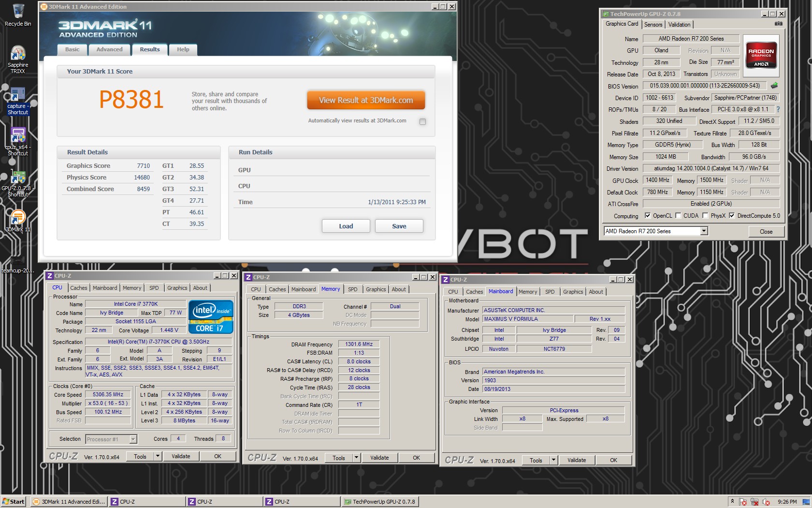The image size is (812, 508).
Task: Expand Tools dropdown arrow in Memory CPU-Z window
Action: tap(356, 458)
